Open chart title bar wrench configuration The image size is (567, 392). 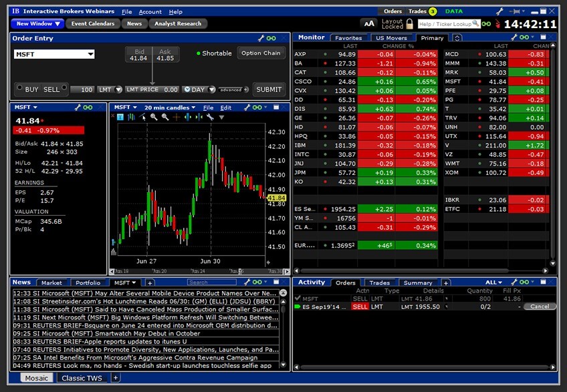(x=247, y=108)
